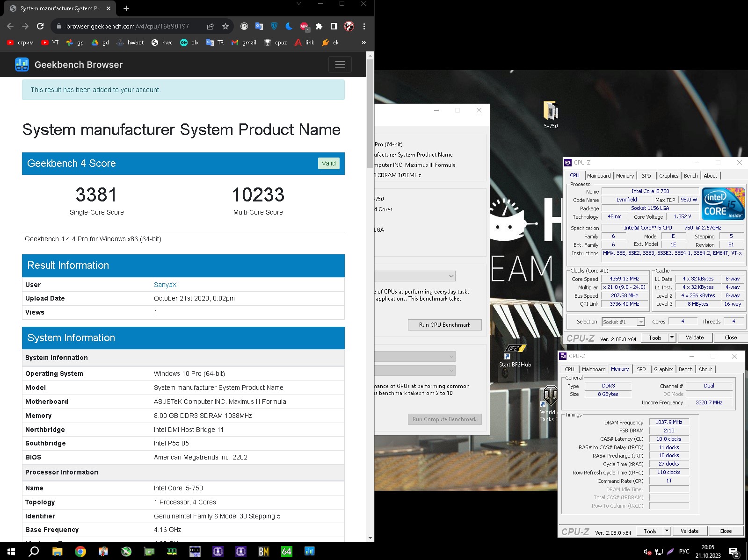The width and height of the screenshot is (748, 560).
Task: Open the Windows Start menu
Action: pyautogui.click(x=11, y=552)
